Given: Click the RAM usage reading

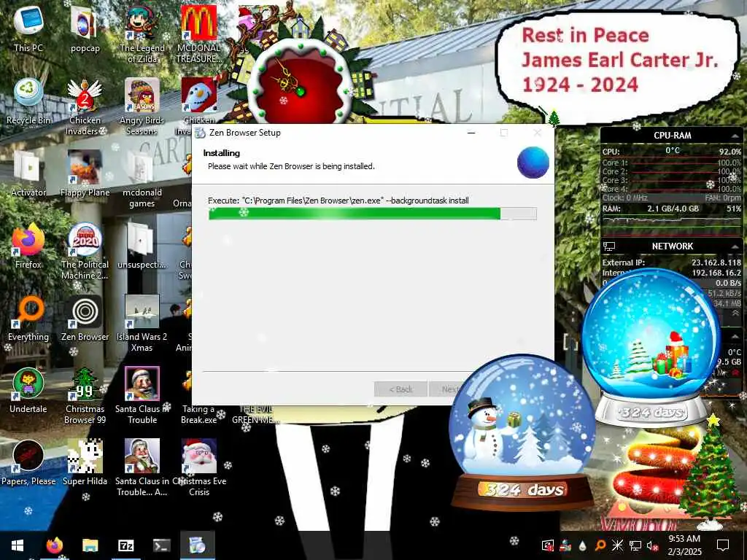Looking at the screenshot, I should (x=673, y=209).
